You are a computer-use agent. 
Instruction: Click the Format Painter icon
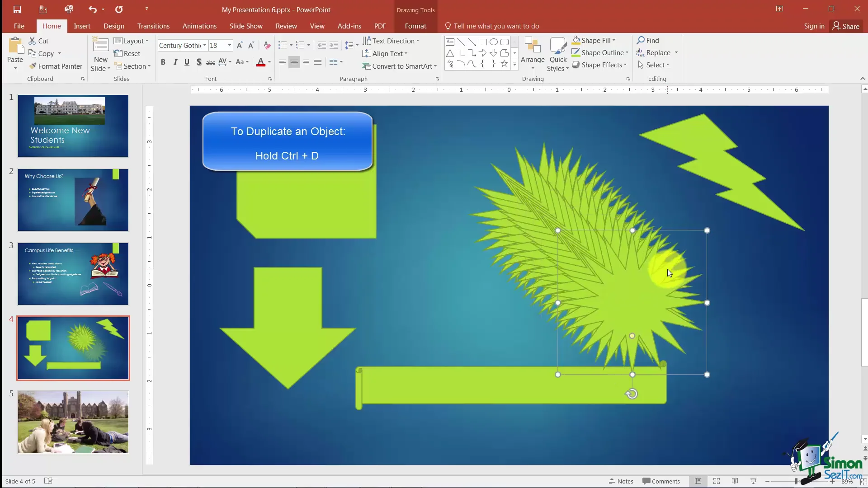(33, 66)
